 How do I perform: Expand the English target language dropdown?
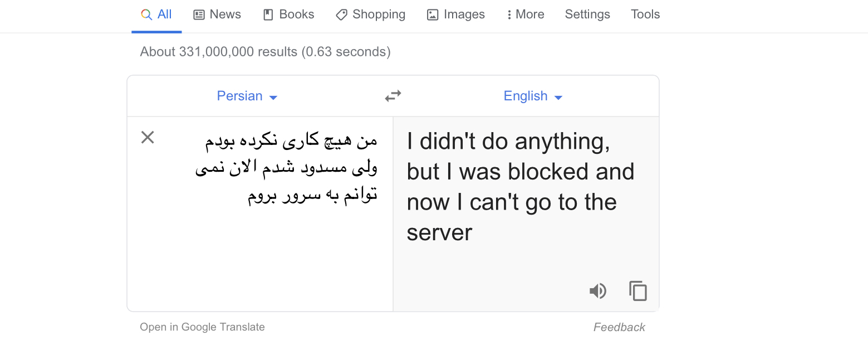(x=533, y=96)
